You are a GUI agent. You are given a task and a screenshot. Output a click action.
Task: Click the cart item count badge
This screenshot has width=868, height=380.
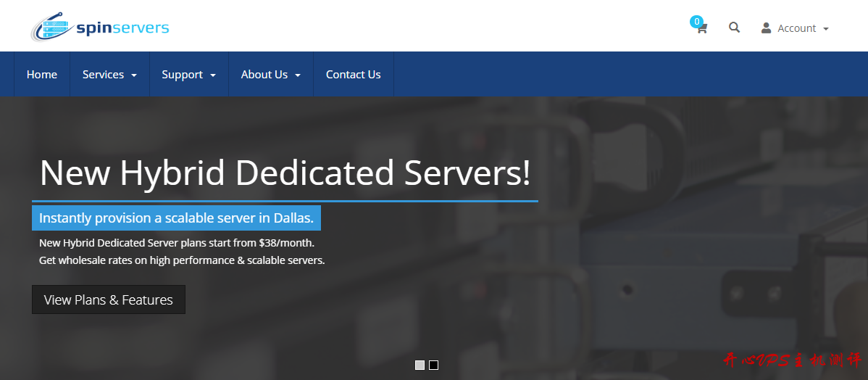click(x=696, y=22)
